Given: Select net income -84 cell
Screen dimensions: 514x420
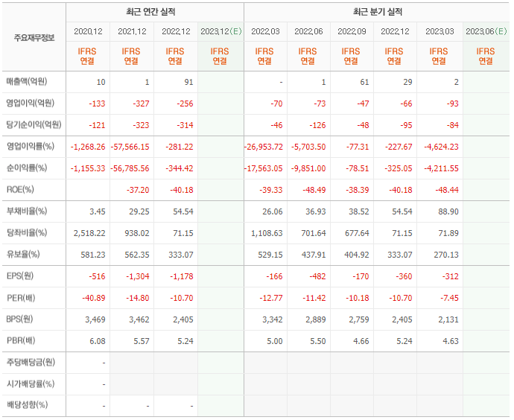Looking at the screenshot, I should [452, 125].
